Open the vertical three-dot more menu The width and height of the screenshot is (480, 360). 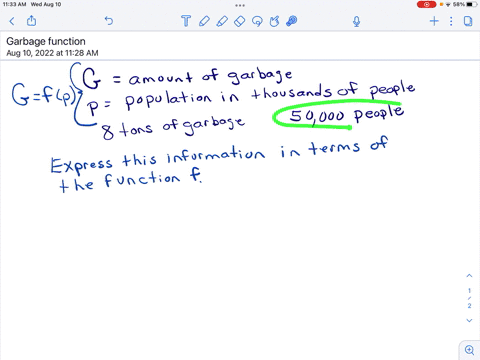451,21
